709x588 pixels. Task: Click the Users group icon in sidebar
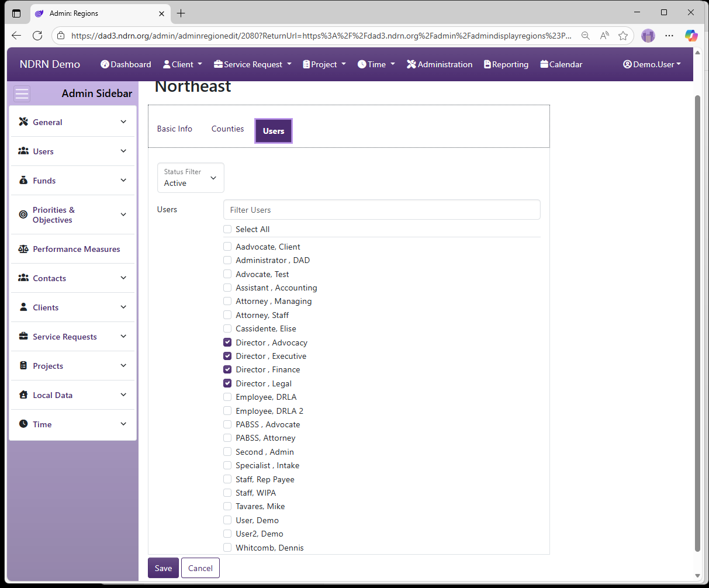(x=23, y=151)
